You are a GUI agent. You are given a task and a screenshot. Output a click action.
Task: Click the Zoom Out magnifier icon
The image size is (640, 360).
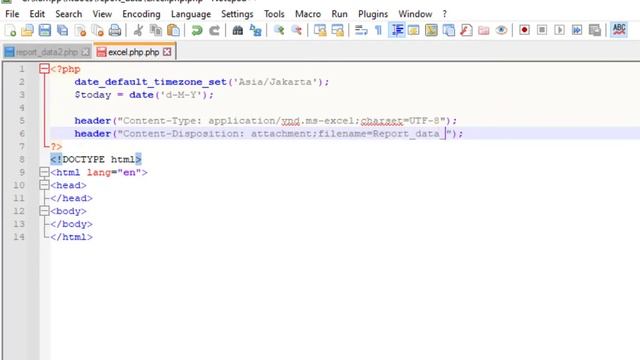tap(297, 30)
